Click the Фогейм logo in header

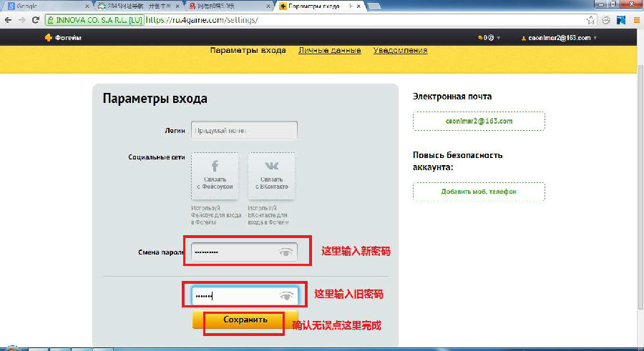63,38
